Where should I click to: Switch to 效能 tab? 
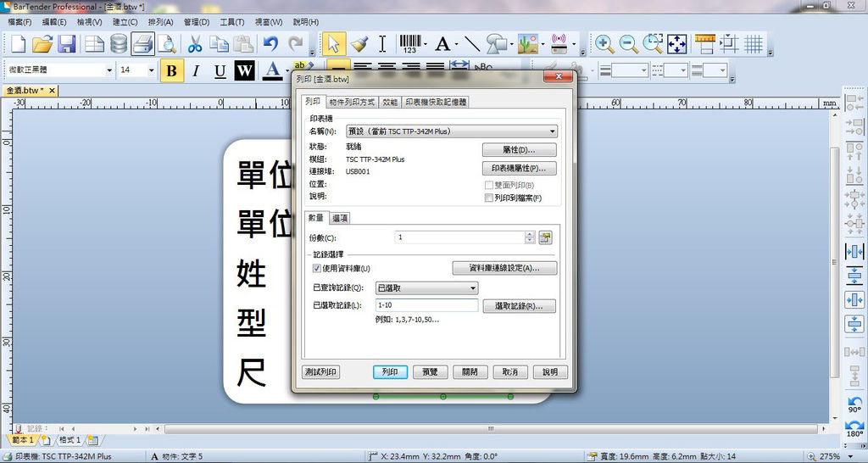pos(390,102)
